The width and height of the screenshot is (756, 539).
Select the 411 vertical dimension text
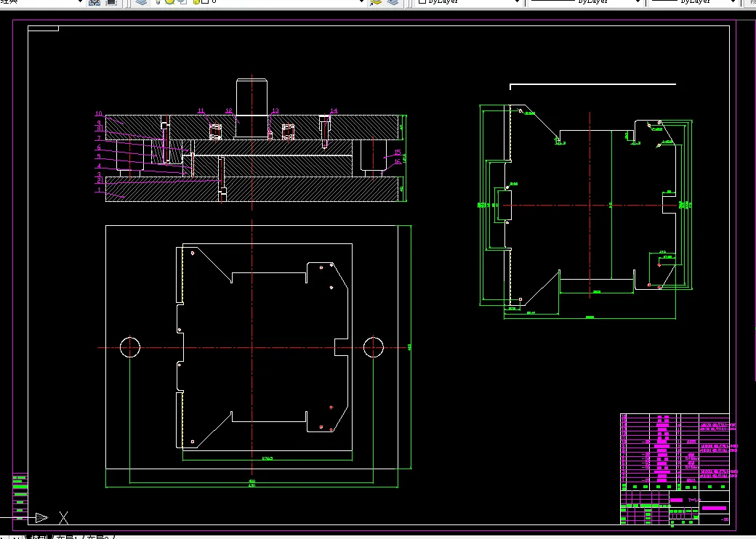coord(410,346)
